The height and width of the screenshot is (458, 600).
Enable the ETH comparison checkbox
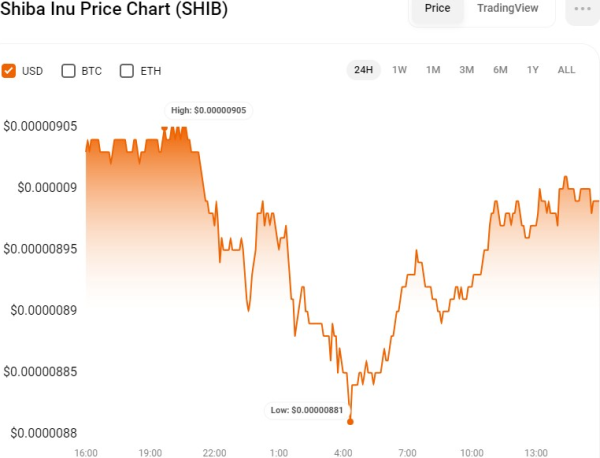click(127, 71)
